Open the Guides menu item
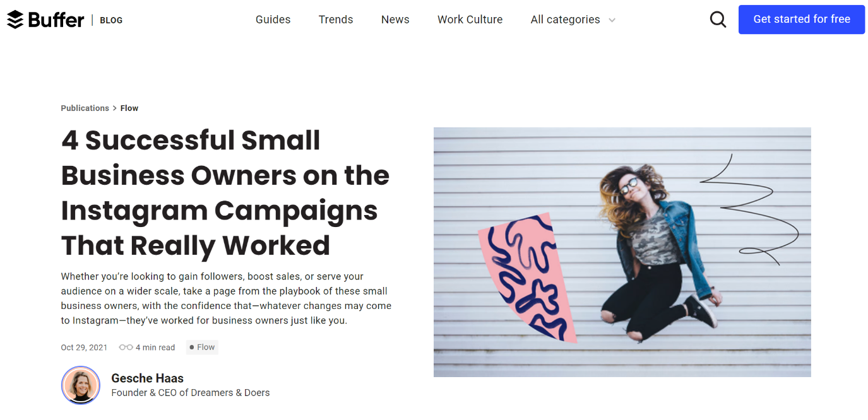This screenshot has height=420, width=868. point(273,20)
